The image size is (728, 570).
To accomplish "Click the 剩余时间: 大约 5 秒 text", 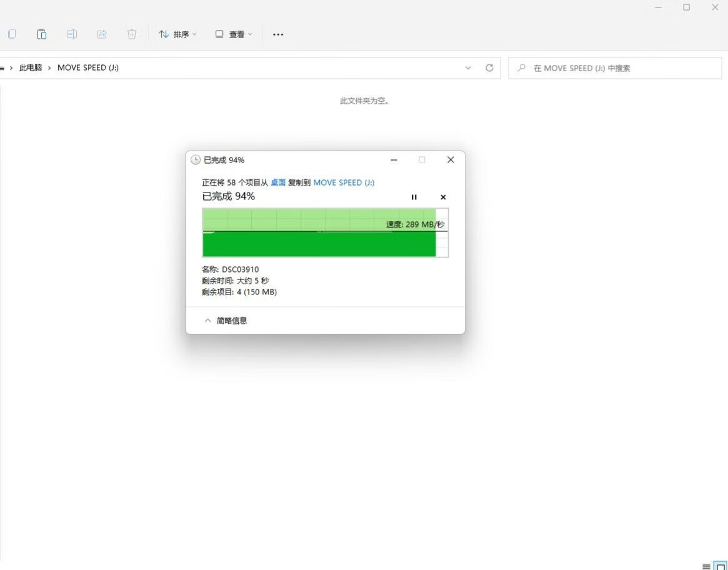I will (235, 281).
